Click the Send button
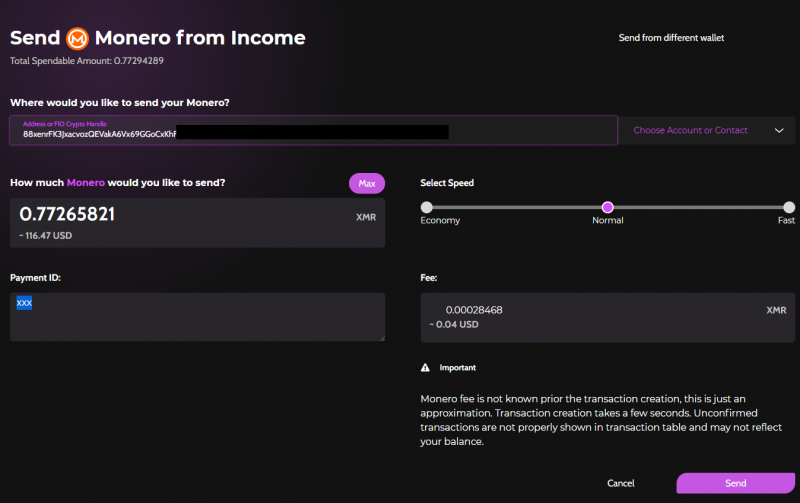Viewport: 800px width, 503px height. coord(735,483)
